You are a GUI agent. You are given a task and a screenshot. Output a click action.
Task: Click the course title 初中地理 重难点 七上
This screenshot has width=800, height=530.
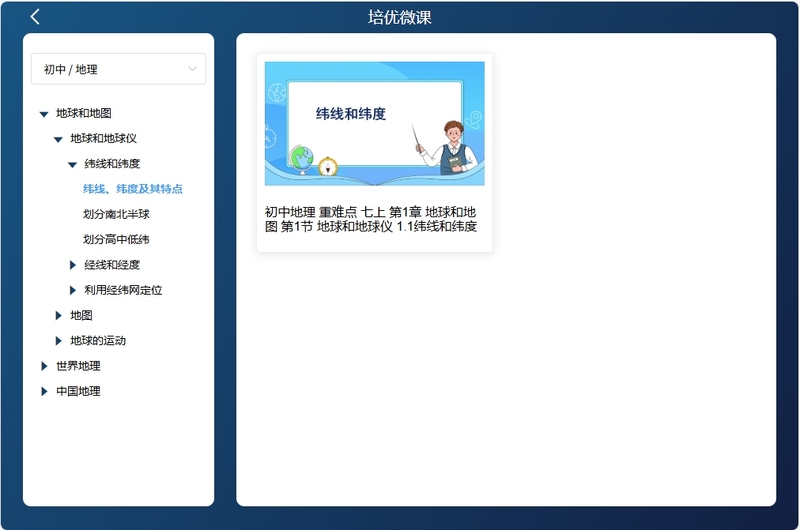(x=371, y=219)
